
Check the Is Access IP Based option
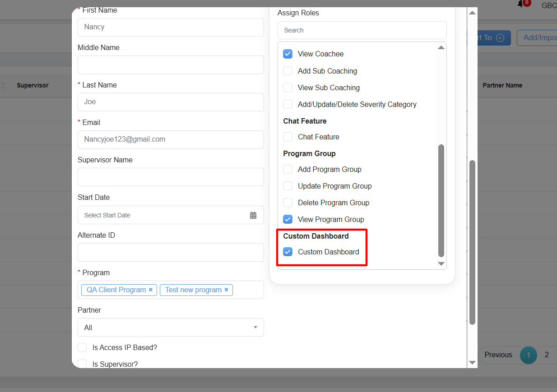tap(82, 347)
